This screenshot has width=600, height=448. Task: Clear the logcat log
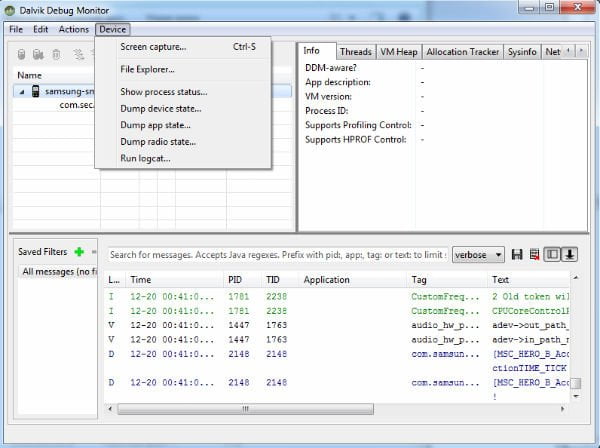coord(534,254)
